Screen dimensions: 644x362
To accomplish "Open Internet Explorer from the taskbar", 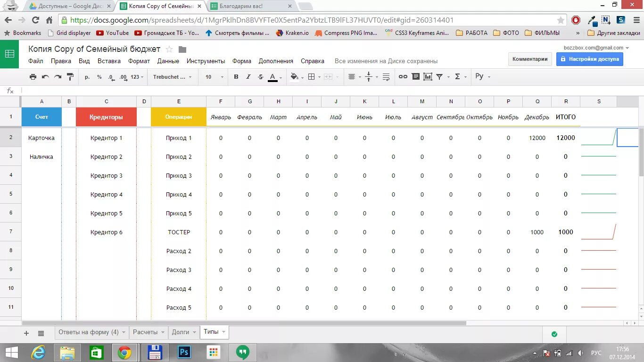I will click(x=38, y=353).
